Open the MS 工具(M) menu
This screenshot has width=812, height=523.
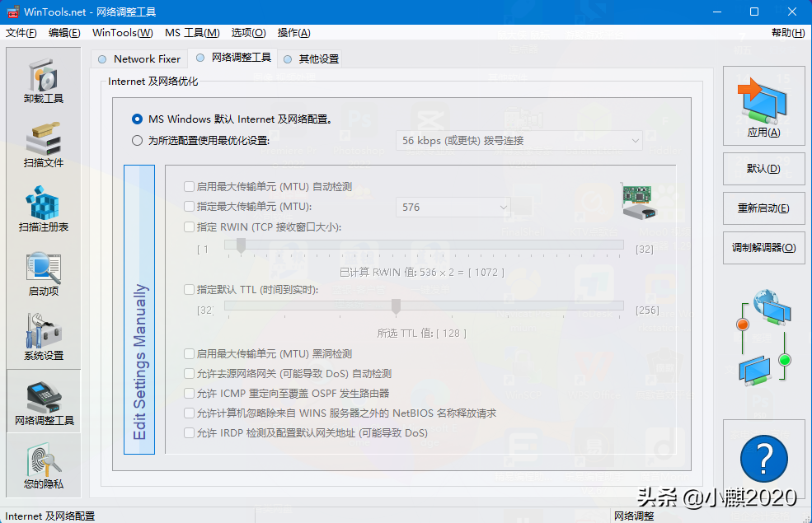193,33
